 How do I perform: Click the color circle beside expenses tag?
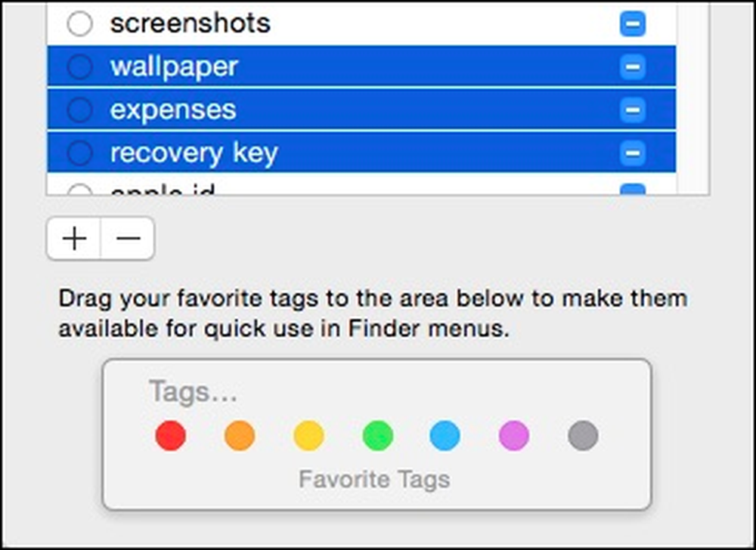click(80, 110)
